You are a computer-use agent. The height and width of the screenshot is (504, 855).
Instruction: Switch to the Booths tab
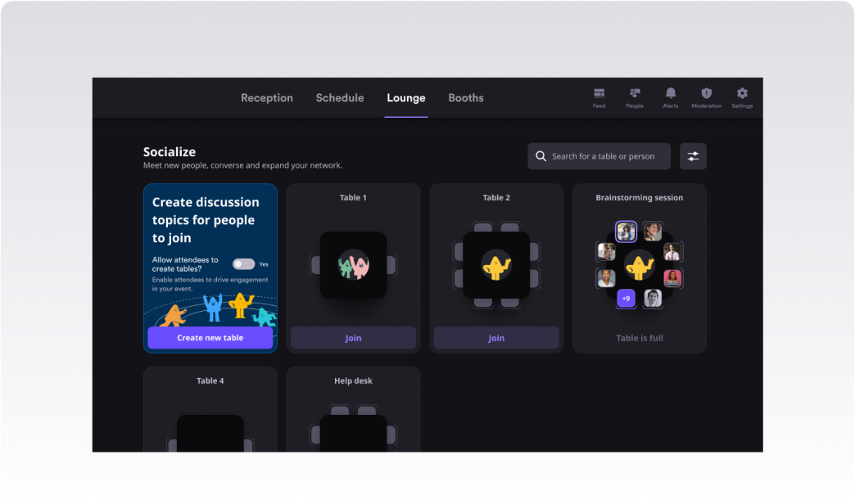pos(466,98)
